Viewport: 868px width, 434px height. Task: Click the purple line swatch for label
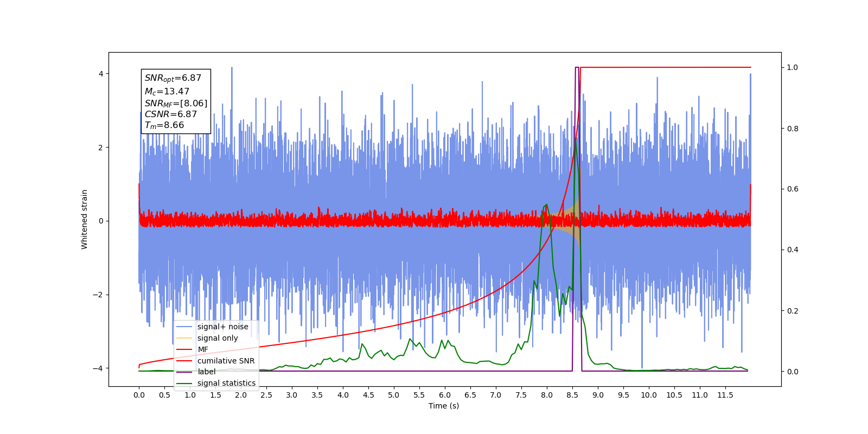(x=184, y=372)
